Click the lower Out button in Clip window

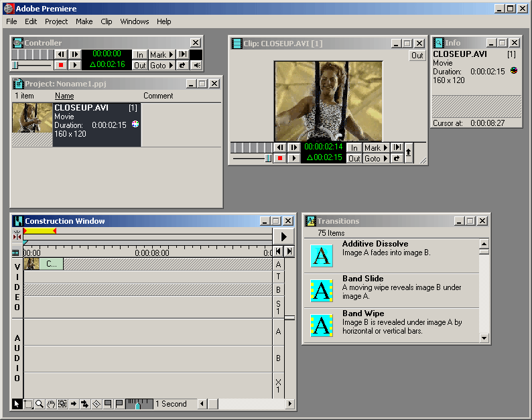(354, 158)
